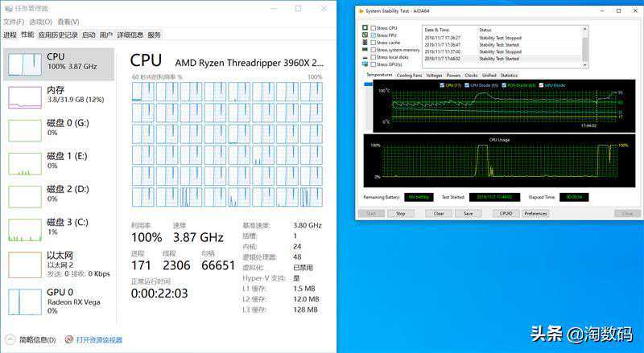The width and height of the screenshot is (644, 353).
Task: Click the 打开资源监视器 resource monitor icon
Action: [x=69, y=340]
